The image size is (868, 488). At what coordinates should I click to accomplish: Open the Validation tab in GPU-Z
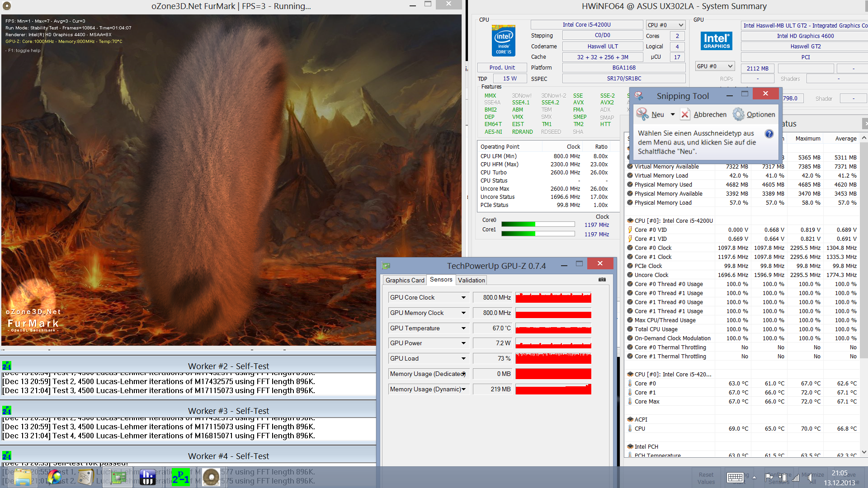471,280
